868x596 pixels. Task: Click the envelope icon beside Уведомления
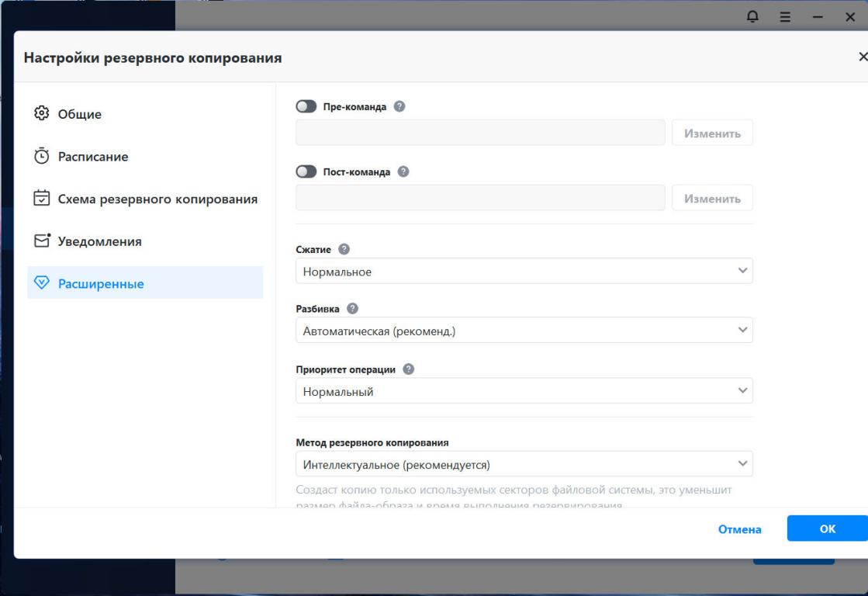42,241
